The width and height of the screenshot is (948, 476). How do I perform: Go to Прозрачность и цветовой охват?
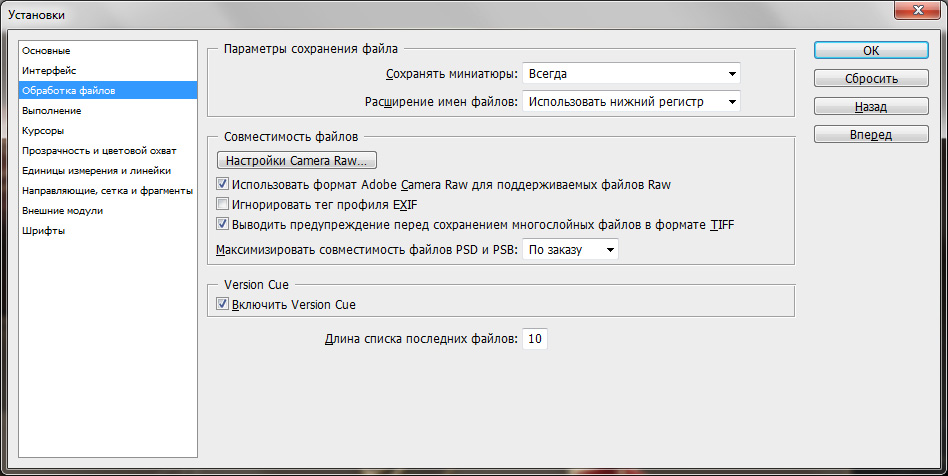click(x=99, y=150)
